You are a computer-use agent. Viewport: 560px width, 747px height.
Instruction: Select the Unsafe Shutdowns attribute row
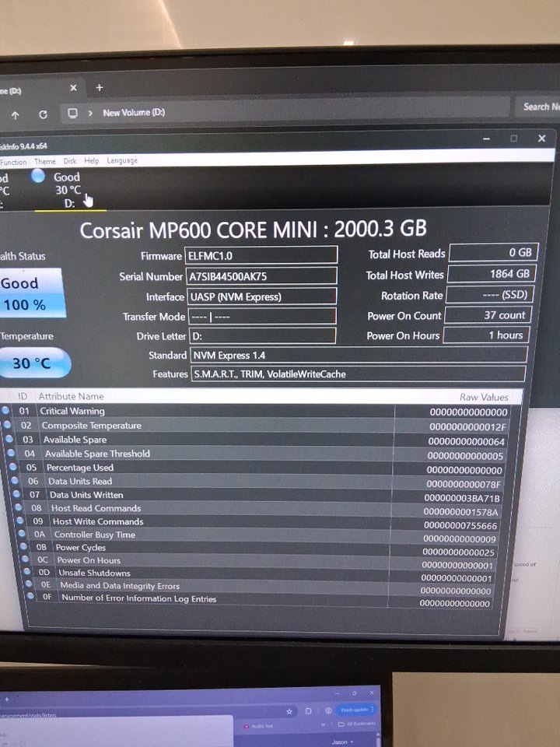coord(93,573)
